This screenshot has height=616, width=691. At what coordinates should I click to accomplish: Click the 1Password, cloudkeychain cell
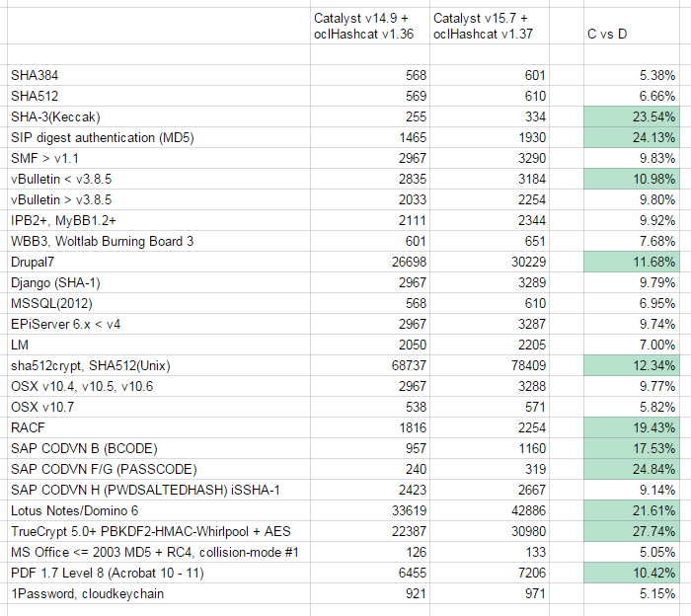point(159,593)
